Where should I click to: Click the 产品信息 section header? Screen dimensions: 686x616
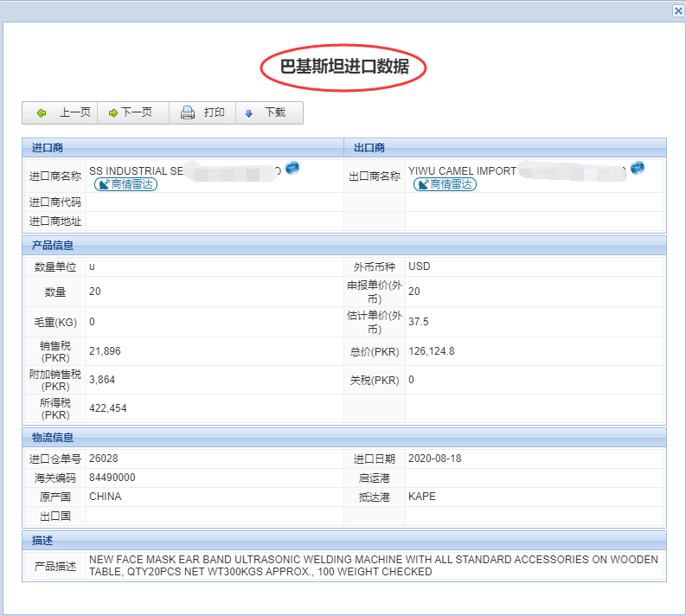tap(53, 246)
